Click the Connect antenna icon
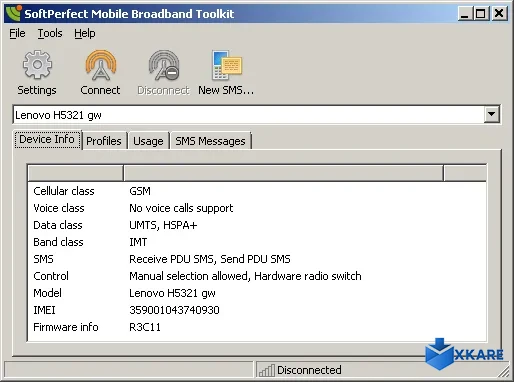 (x=100, y=65)
